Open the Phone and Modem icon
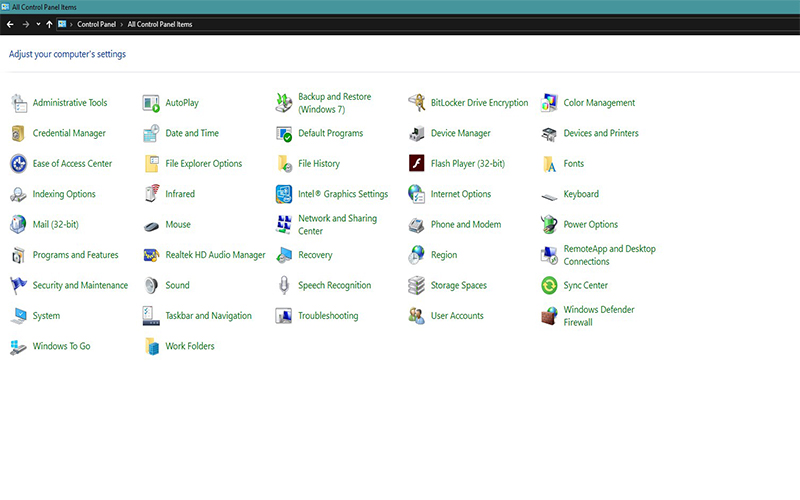Image resolution: width=800 pixels, height=500 pixels. tap(416, 225)
